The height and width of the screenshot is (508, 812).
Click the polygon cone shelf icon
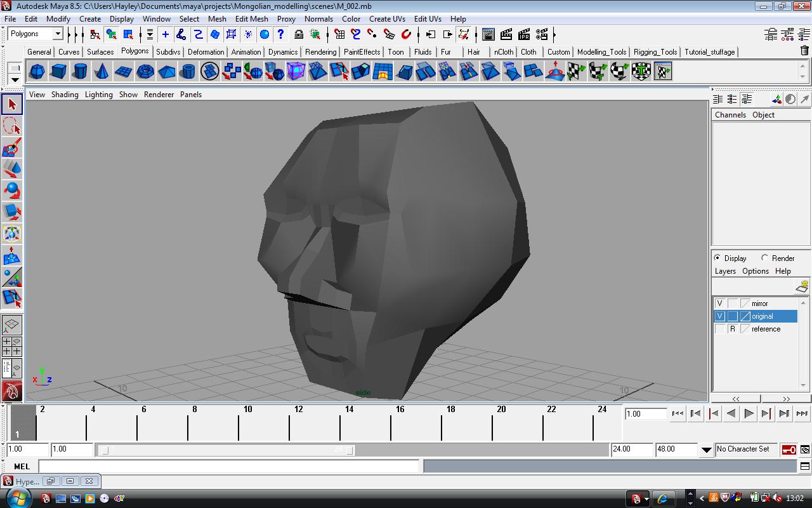101,71
